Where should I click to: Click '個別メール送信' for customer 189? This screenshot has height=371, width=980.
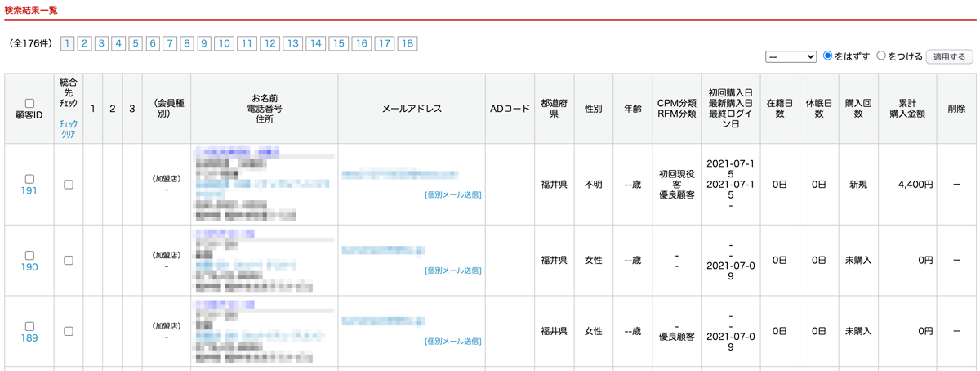453,342
